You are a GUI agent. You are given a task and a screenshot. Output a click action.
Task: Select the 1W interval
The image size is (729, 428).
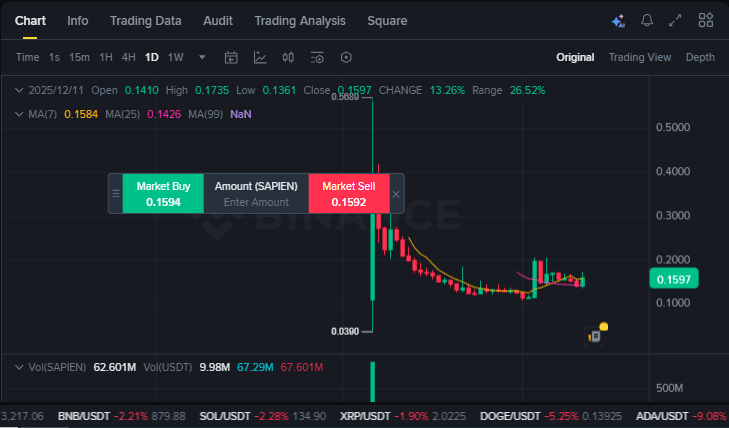(176, 58)
